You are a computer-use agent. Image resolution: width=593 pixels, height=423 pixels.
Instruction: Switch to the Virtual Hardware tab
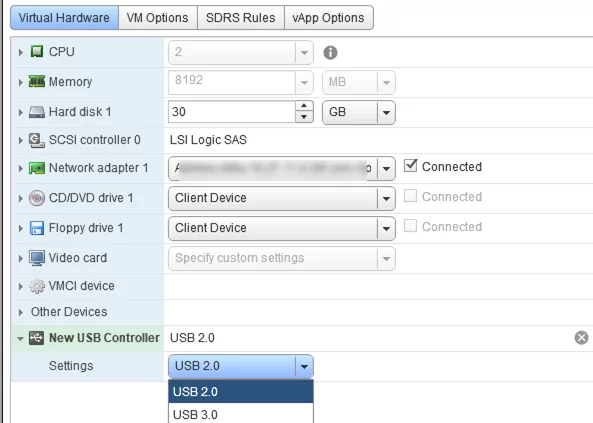[x=64, y=17]
